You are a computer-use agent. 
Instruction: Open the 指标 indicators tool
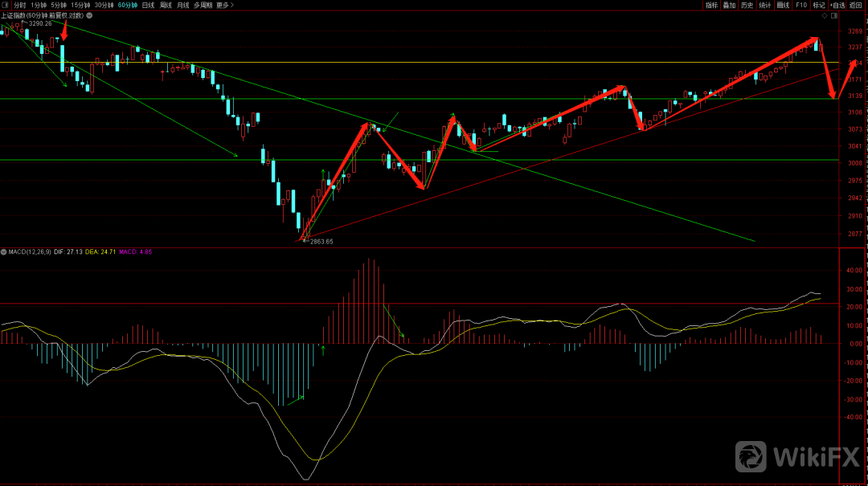[x=711, y=5]
